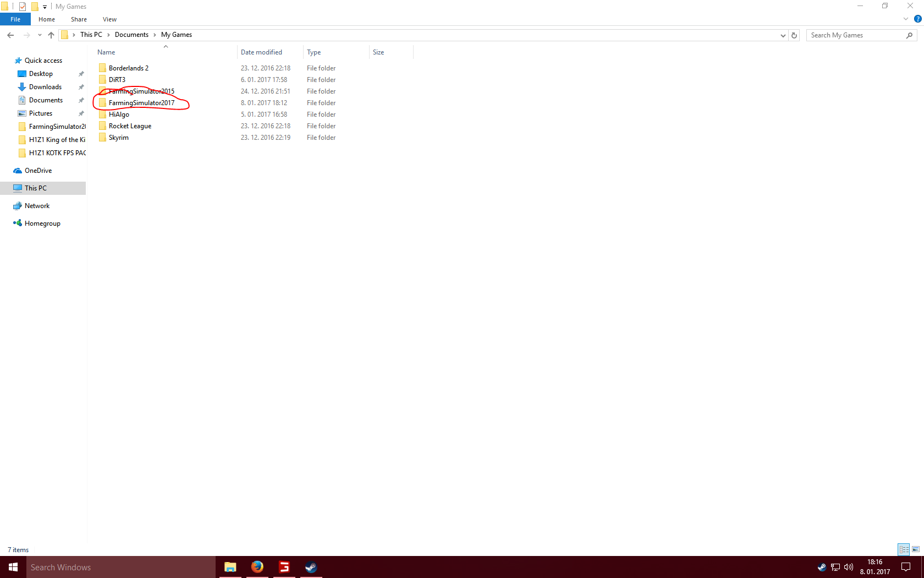This screenshot has height=578, width=924.
Task: Select the Rocket League folder icon
Action: 102,126
